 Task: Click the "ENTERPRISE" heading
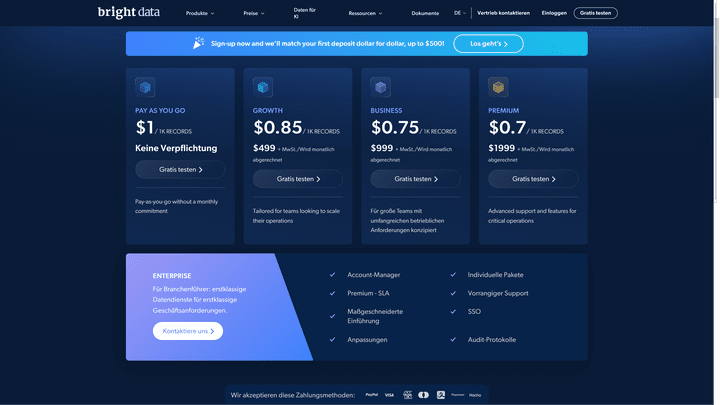coord(172,276)
